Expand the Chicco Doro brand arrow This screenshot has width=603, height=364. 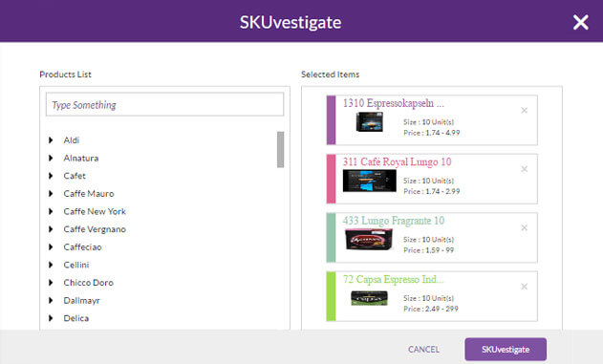(x=51, y=283)
